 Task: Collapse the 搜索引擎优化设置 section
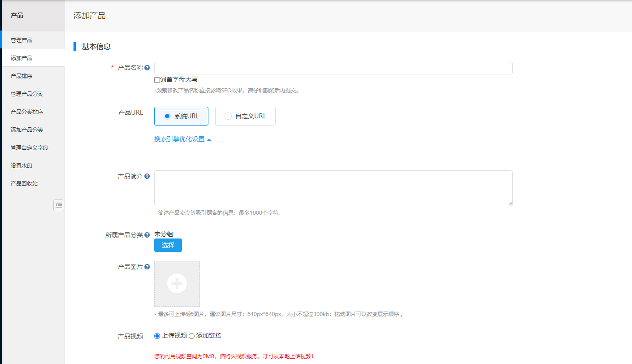[x=181, y=139]
